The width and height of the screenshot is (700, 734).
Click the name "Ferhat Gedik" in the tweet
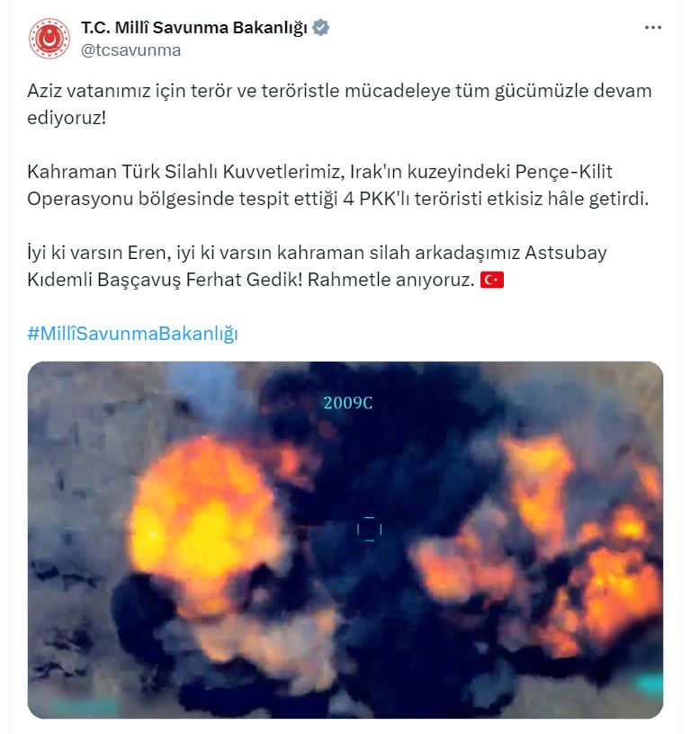pyautogui.click(x=245, y=280)
